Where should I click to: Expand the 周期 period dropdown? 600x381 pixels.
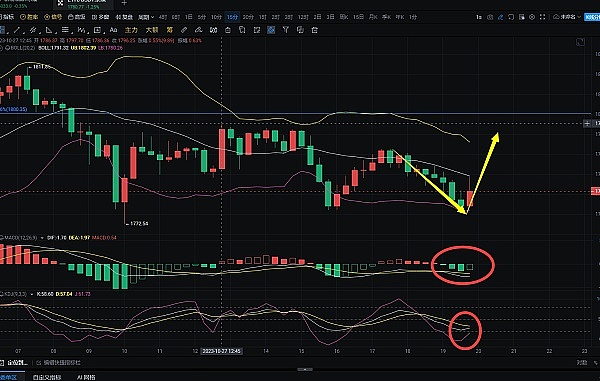[146, 17]
